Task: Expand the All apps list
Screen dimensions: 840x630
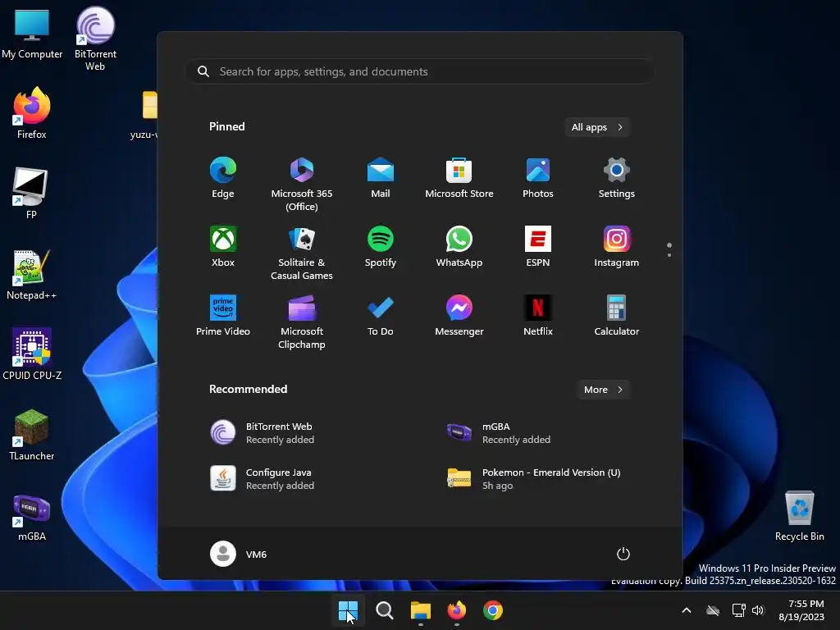Action: point(597,127)
